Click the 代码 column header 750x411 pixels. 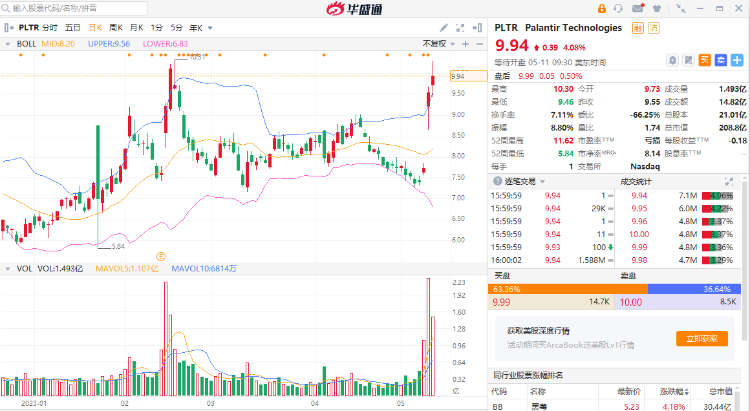click(499, 391)
